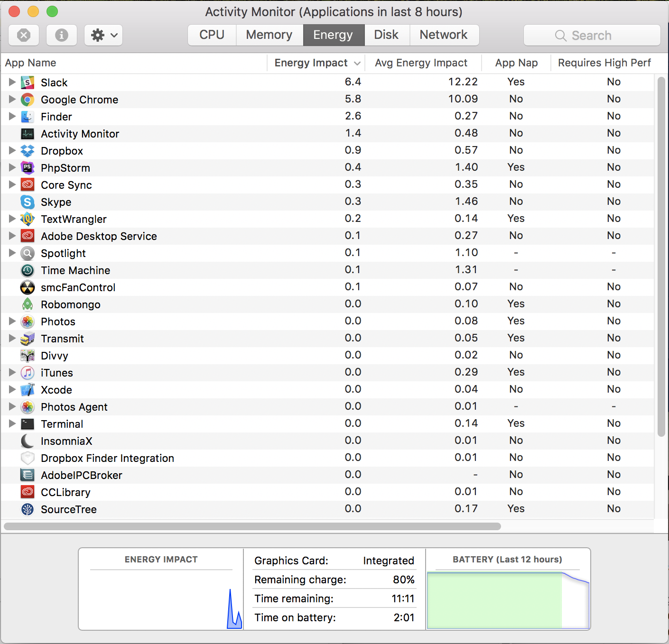Click the Spotlight magnifier icon
This screenshot has width=669, height=644.
pyautogui.click(x=28, y=253)
